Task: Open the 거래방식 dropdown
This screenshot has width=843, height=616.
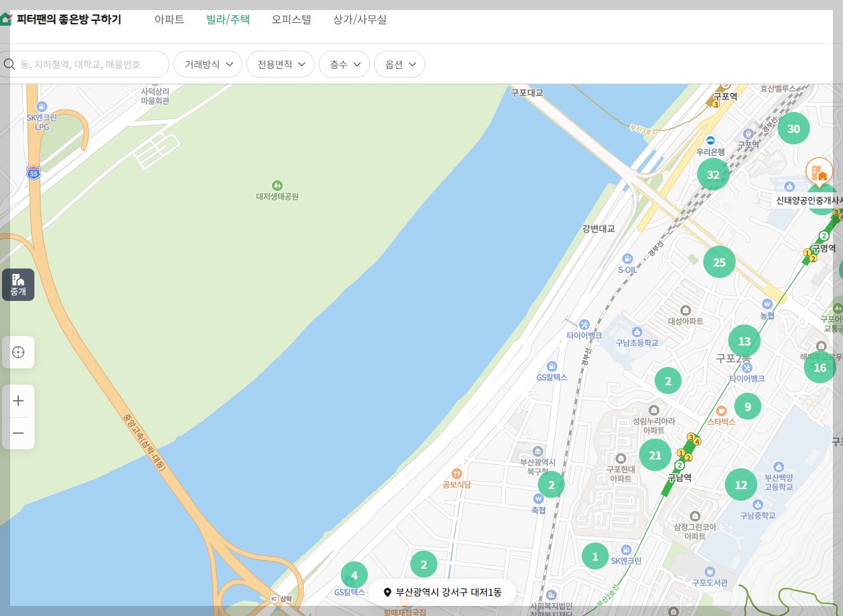Action: 207,63
